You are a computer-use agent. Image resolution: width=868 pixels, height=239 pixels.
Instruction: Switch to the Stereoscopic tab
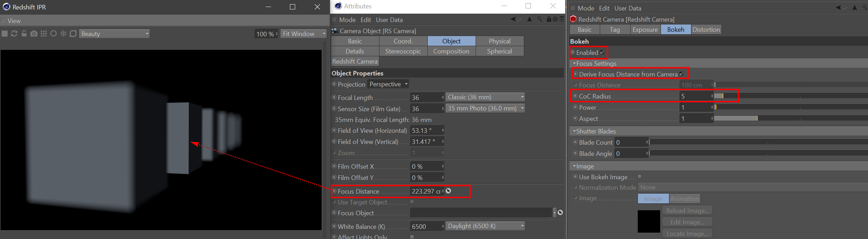pyautogui.click(x=403, y=51)
